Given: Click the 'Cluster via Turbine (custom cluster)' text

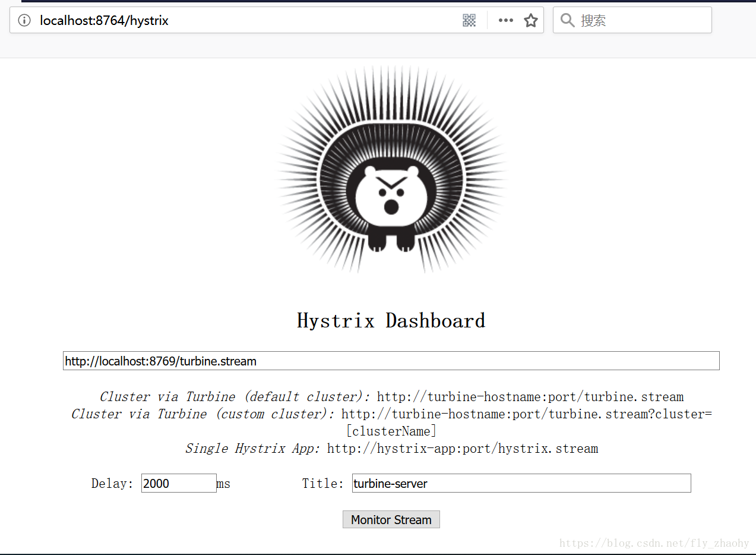Looking at the screenshot, I should (203, 414).
